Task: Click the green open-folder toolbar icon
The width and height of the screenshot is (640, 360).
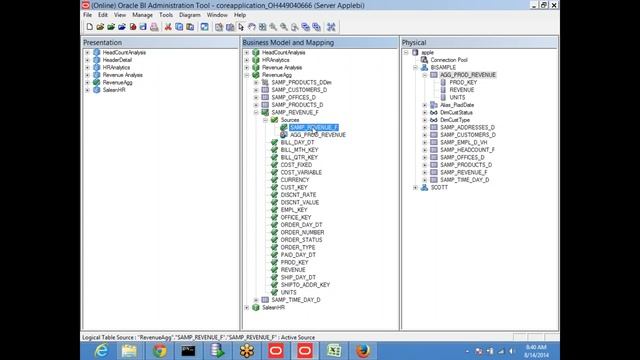Action: [x=111, y=27]
